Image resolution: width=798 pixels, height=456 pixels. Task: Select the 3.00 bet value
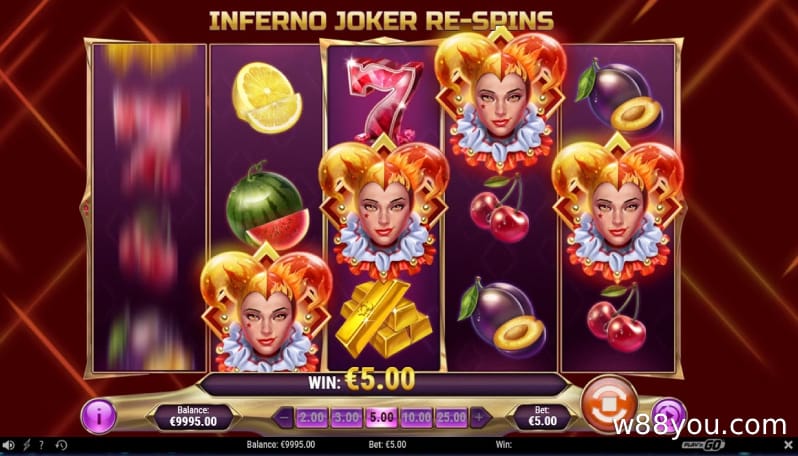pos(347,418)
